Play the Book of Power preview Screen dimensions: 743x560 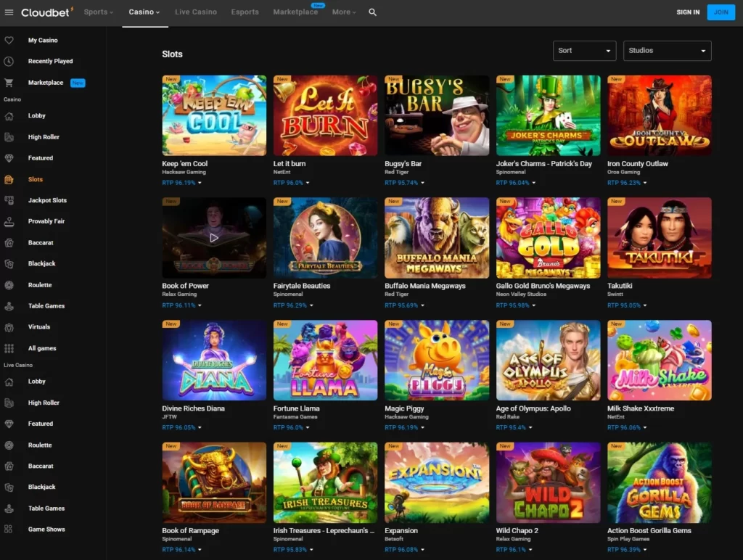[214, 238]
